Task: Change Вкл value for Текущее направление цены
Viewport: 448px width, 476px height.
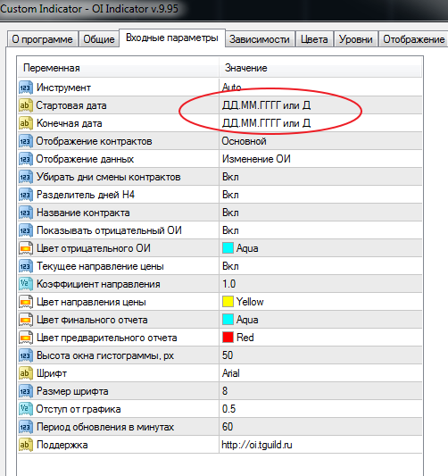Action: pyautogui.click(x=320, y=266)
